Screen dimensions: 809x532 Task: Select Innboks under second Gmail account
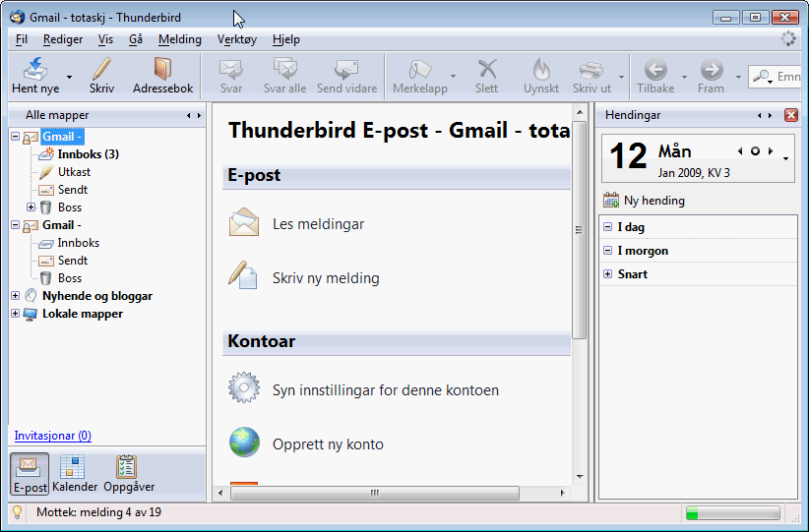coord(79,243)
